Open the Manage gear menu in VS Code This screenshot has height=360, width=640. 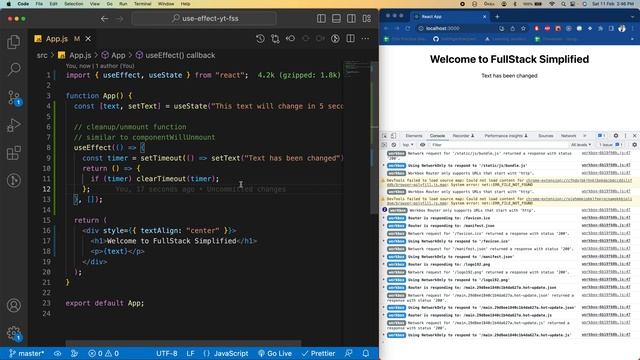click(13, 333)
